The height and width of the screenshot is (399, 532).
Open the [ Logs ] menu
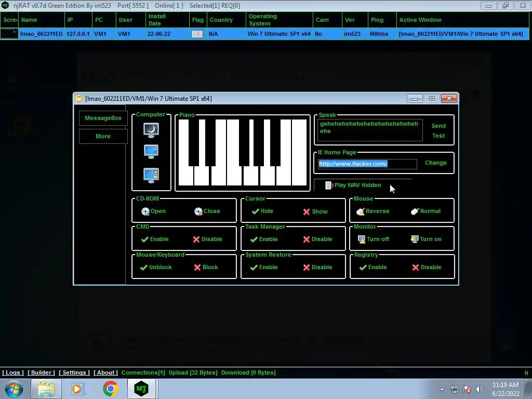13,373
